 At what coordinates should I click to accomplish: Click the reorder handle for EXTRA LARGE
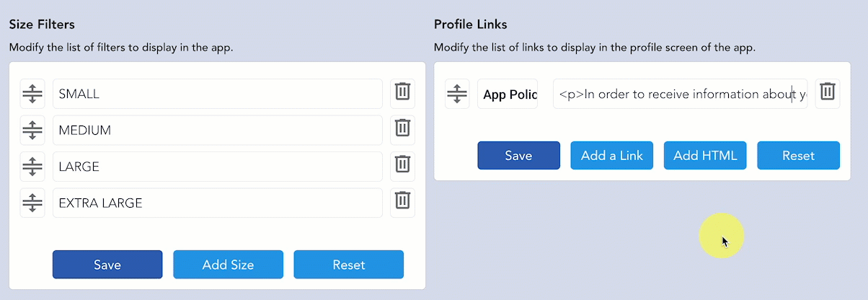[32, 203]
